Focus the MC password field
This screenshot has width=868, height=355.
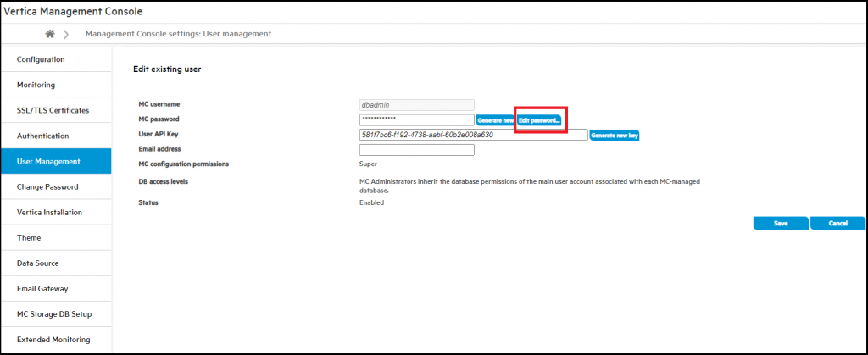point(417,119)
